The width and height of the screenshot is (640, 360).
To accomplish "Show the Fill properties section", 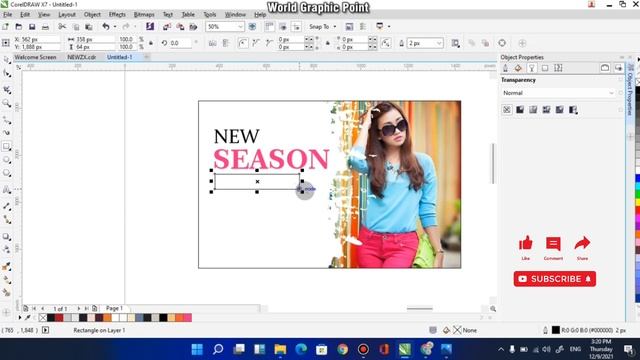I will pyautogui.click(x=518, y=68).
